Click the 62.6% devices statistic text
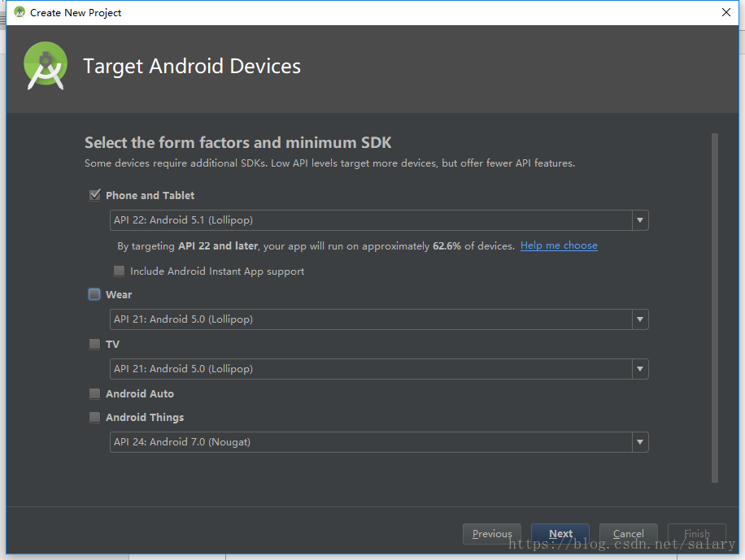The image size is (745, 560). (447, 246)
